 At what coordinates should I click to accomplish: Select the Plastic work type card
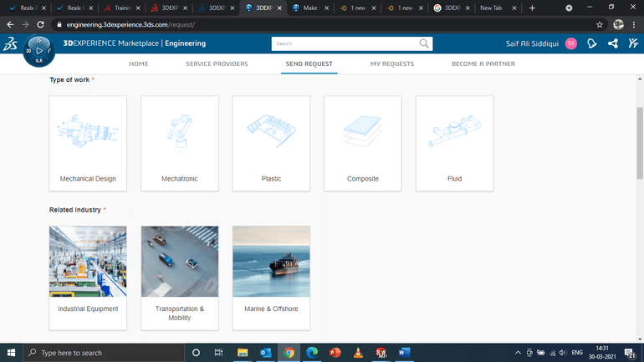[x=271, y=144]
